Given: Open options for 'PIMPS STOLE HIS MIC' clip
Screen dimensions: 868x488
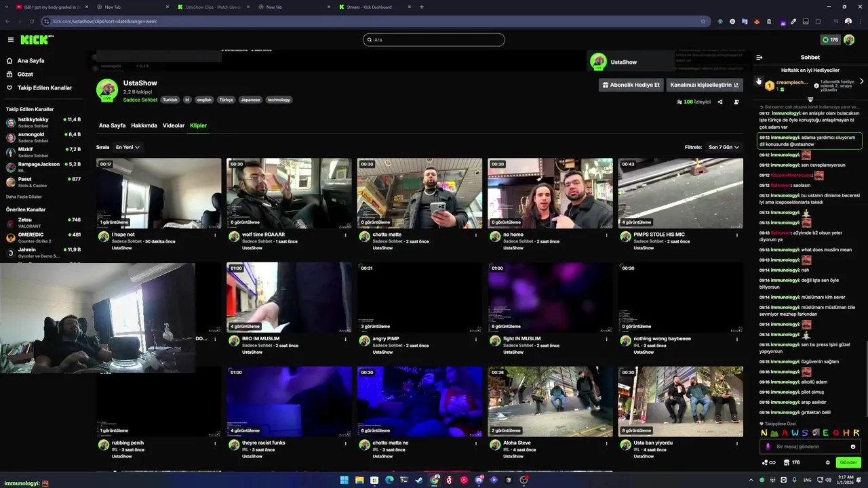Looking at the screenshot, I should 737,235.
